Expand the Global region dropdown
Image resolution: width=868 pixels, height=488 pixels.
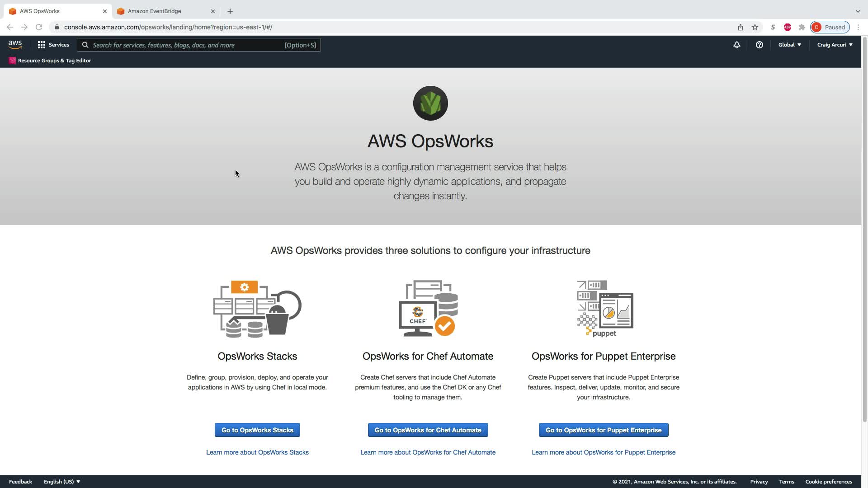(789, 45)
